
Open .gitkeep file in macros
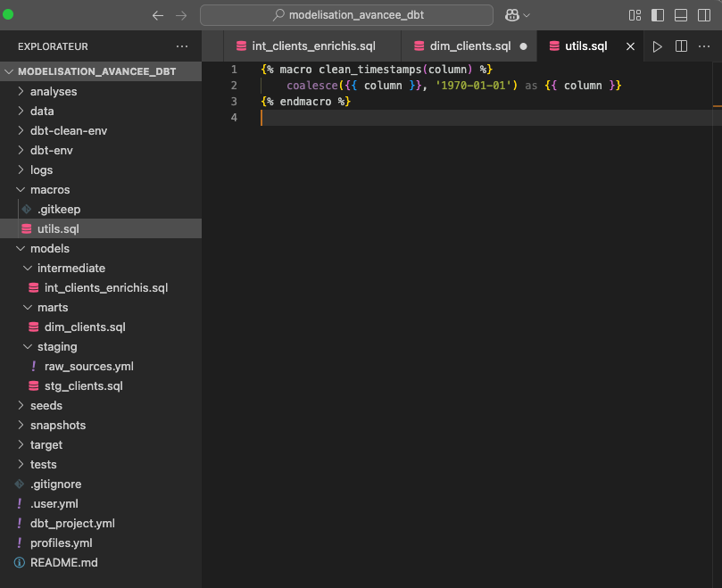pyautogui.click(x=101, y=209)
